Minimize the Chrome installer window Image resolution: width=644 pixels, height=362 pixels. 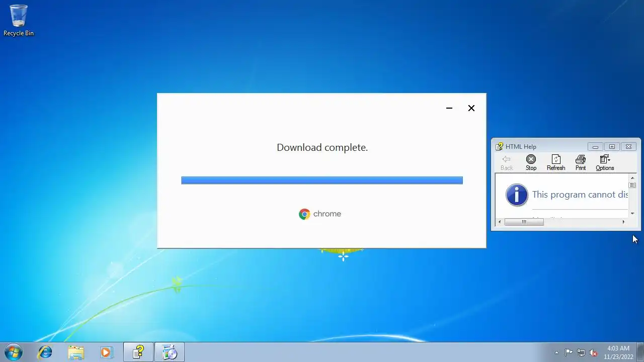[449, 108]
